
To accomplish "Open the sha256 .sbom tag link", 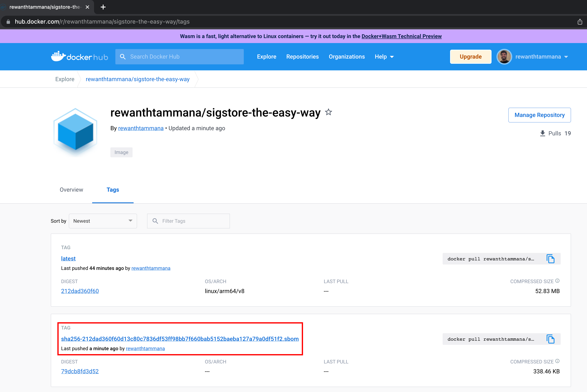I will pos(180,339).
